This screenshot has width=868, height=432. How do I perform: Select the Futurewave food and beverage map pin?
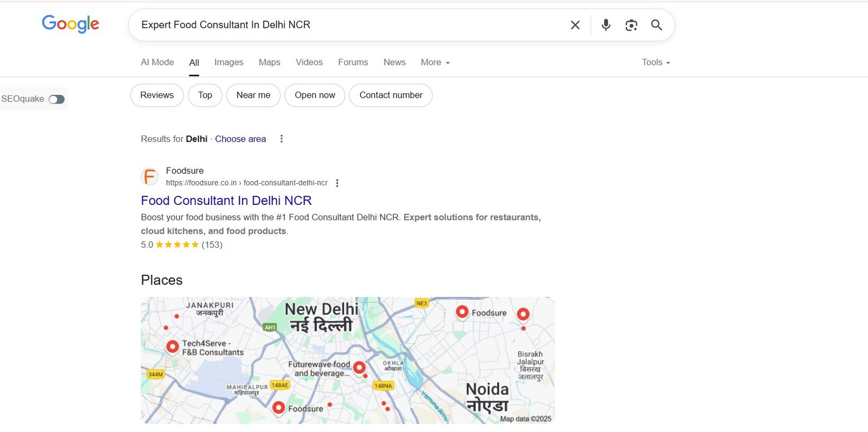(x=359, y=367)
